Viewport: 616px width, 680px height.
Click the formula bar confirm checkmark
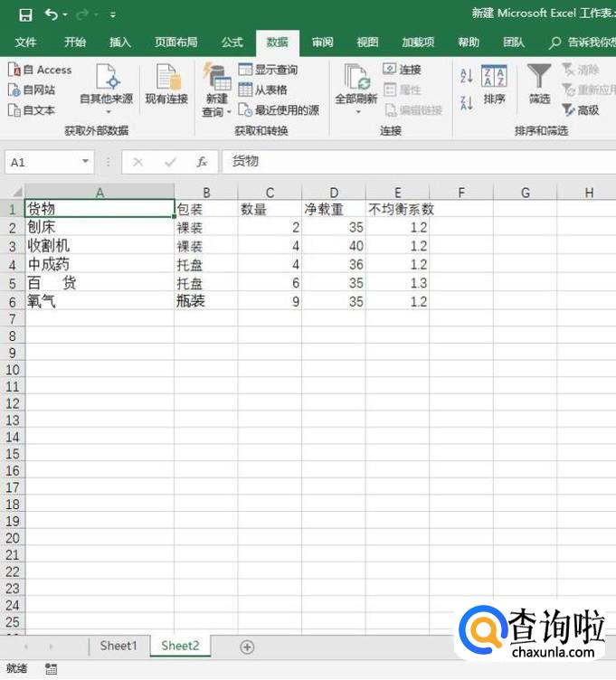170,162
